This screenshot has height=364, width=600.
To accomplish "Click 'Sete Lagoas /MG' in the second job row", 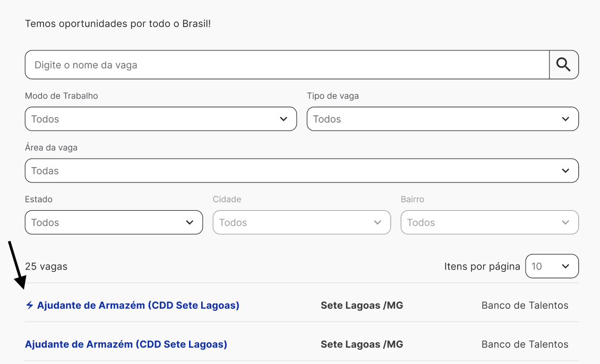I will 362,344.
